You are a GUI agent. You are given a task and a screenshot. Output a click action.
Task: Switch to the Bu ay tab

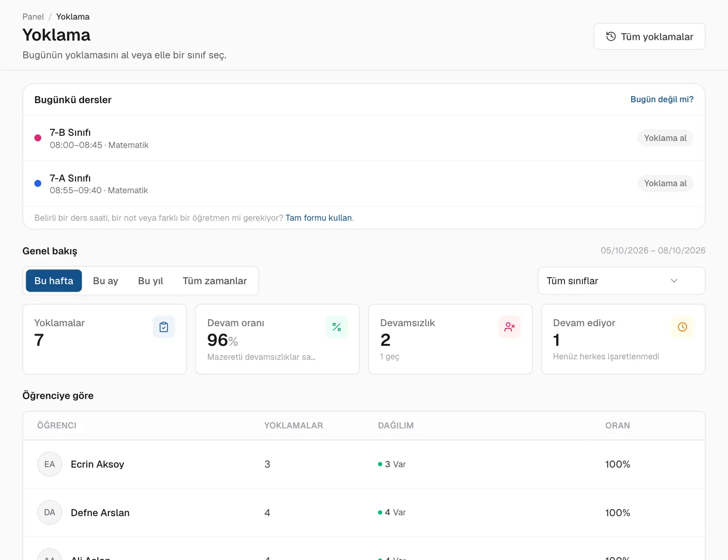[105, 281]
